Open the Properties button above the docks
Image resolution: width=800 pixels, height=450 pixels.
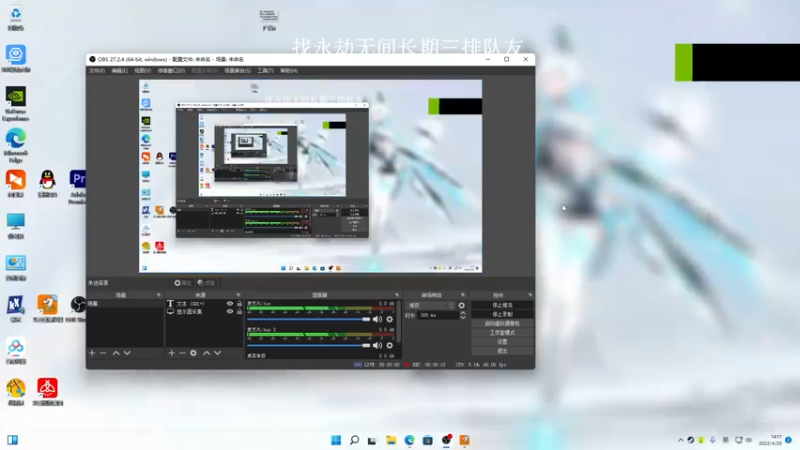click(182, 283)
